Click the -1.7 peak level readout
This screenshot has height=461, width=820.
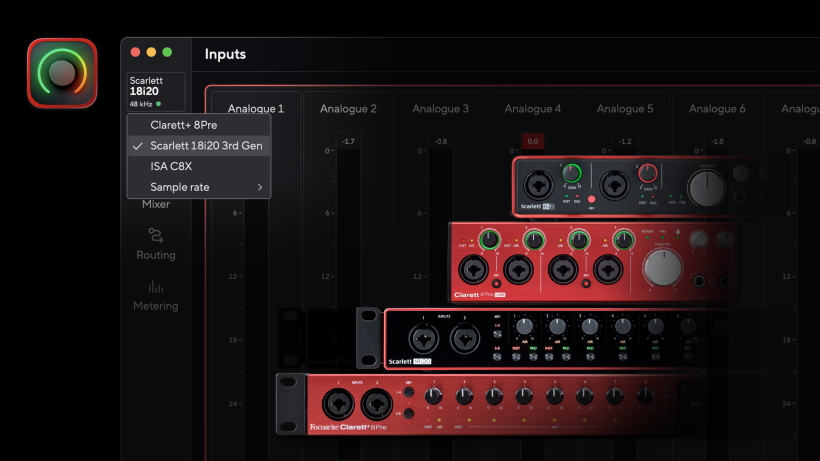[348, 141]
